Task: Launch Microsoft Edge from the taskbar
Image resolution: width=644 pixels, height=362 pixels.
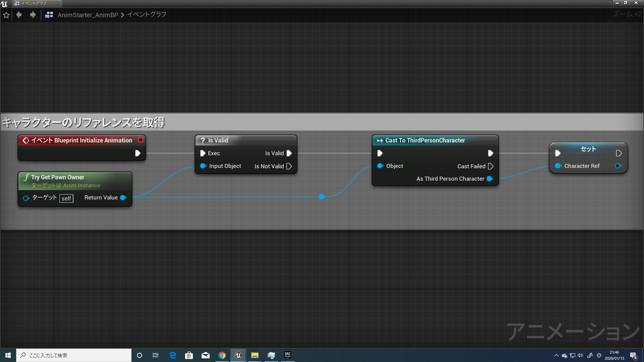Action: [173, 355]
